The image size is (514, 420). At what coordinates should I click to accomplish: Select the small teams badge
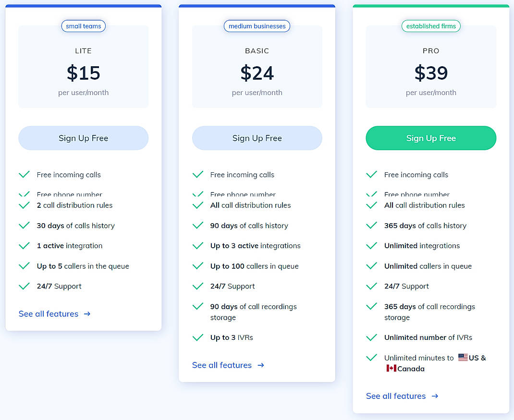(84, 26)
